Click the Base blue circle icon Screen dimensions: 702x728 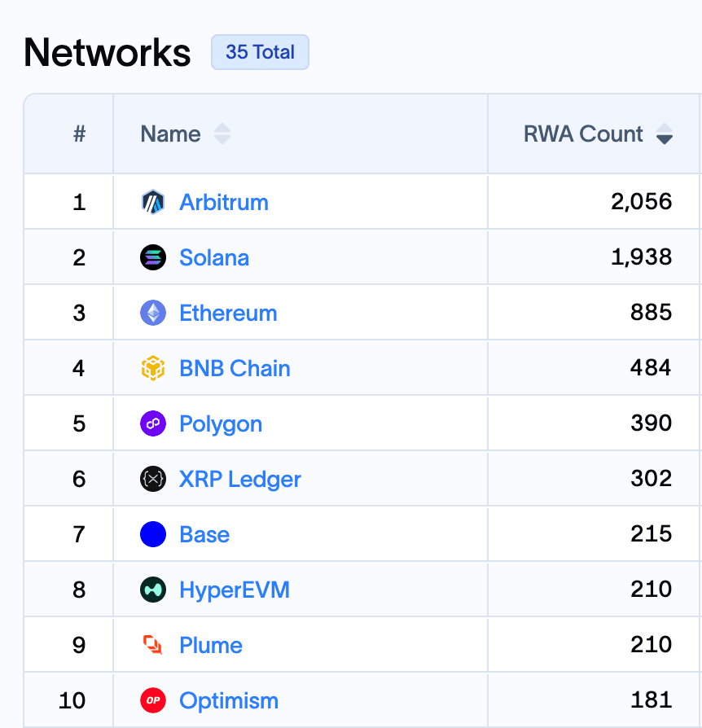[x=153, y=534]
